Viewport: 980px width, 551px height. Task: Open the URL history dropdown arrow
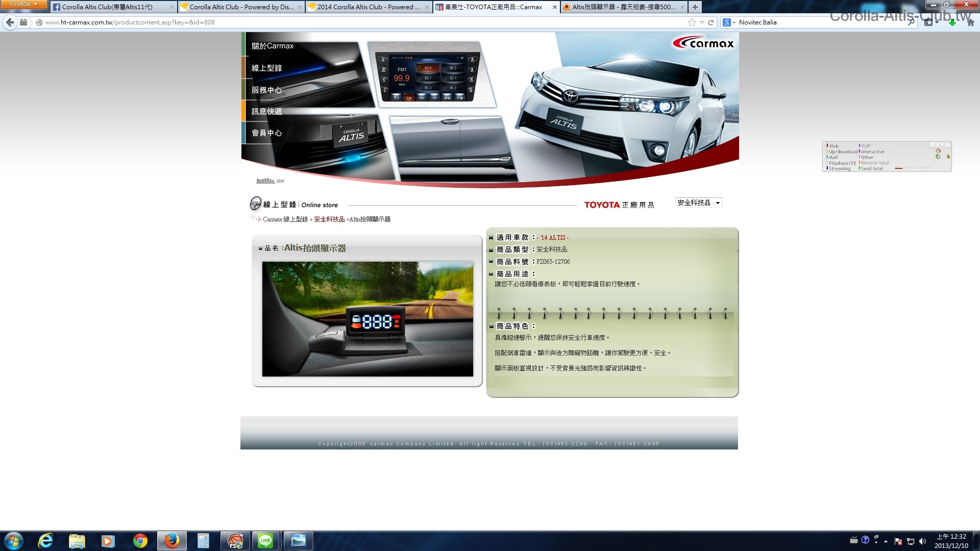click(x=702, y=22)
